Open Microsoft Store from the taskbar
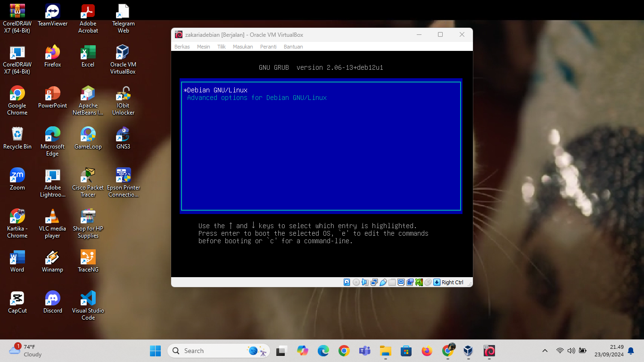Viewport: 644px width, 362px height. [x=406, y=351]
